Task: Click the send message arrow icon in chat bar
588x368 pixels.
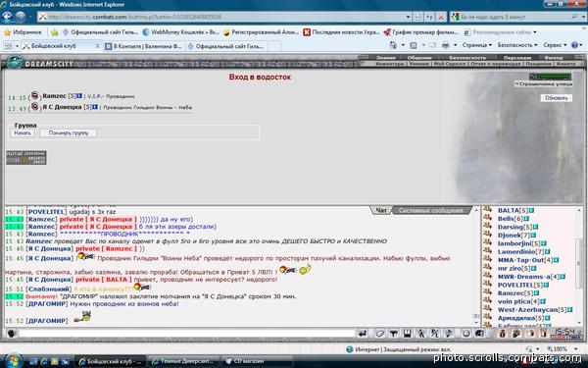Action: (363, 334)
